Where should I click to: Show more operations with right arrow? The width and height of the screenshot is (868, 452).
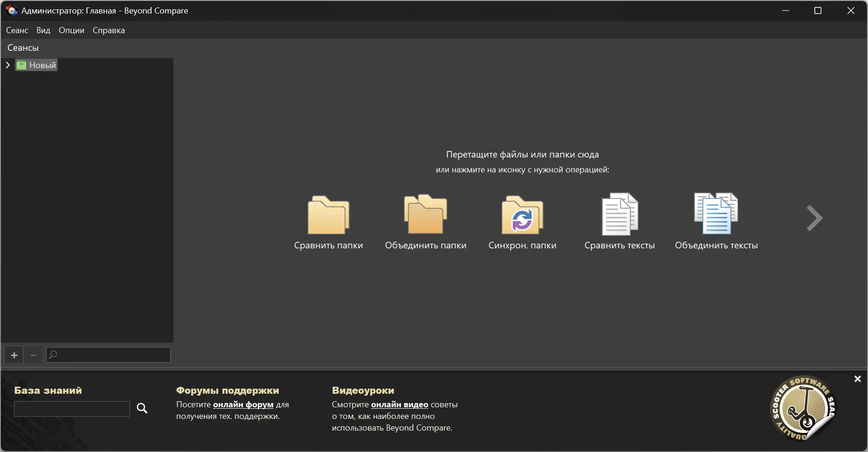point(814,218)
